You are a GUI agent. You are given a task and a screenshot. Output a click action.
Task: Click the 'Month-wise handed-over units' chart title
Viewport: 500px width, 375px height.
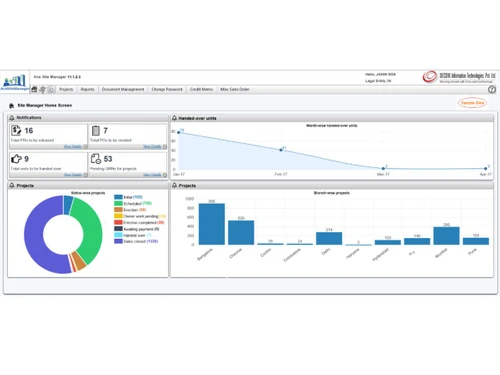coord(332,126)
